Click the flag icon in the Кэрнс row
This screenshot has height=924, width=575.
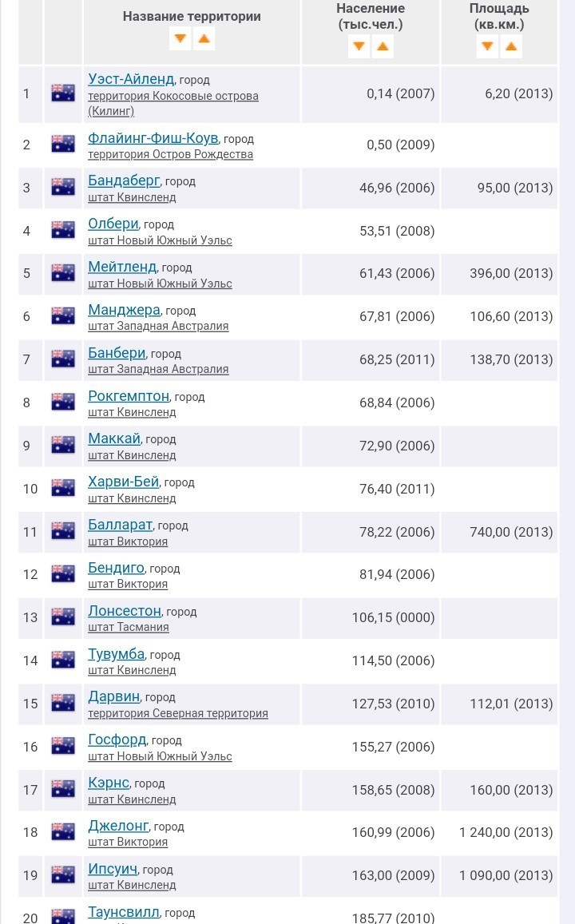63,790
